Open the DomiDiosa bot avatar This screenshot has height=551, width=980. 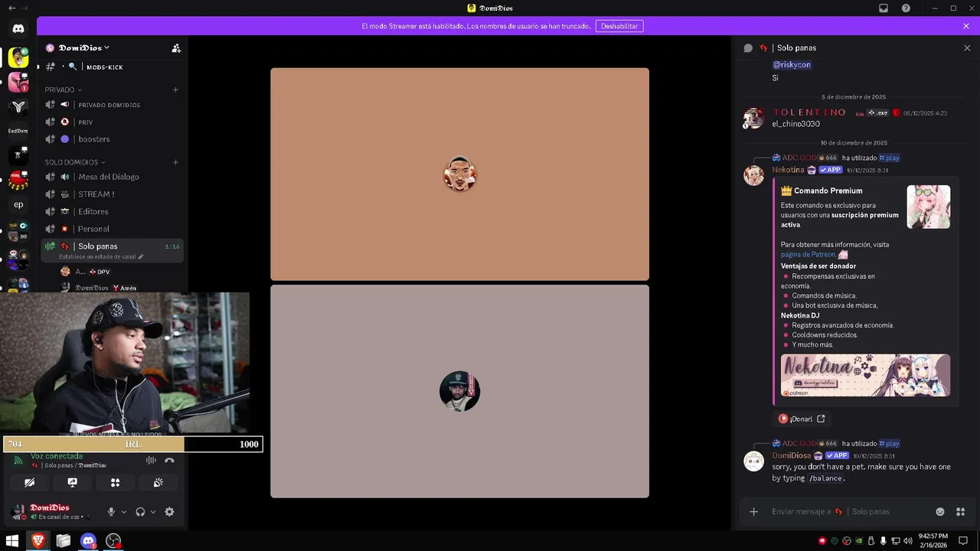[754, 461]
